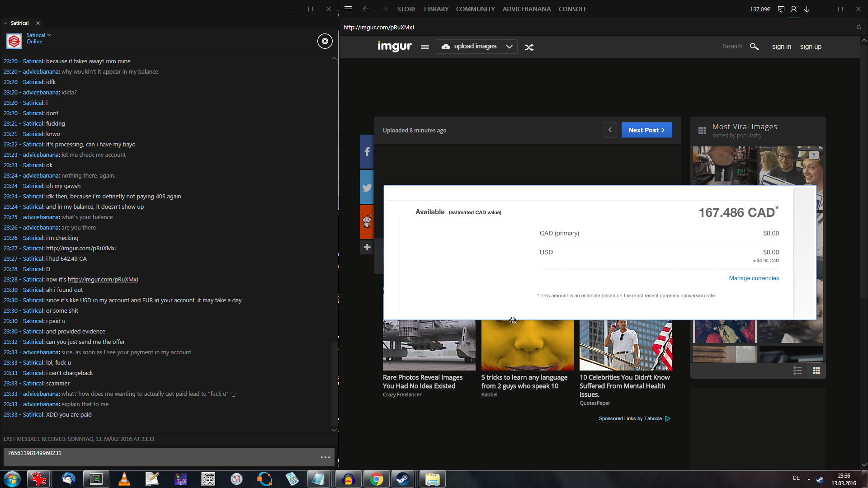The width and height of the screenshot is (868, 488).
Task: Open the Steam friends chat icon
Action: pos(781,9)
